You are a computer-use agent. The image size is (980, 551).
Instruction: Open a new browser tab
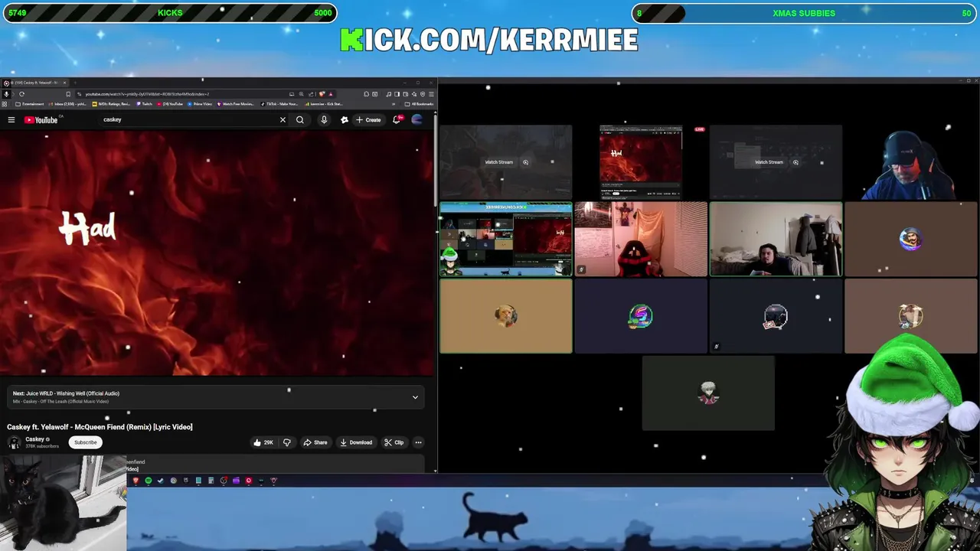pyautogui.click(x=75, y=83)
